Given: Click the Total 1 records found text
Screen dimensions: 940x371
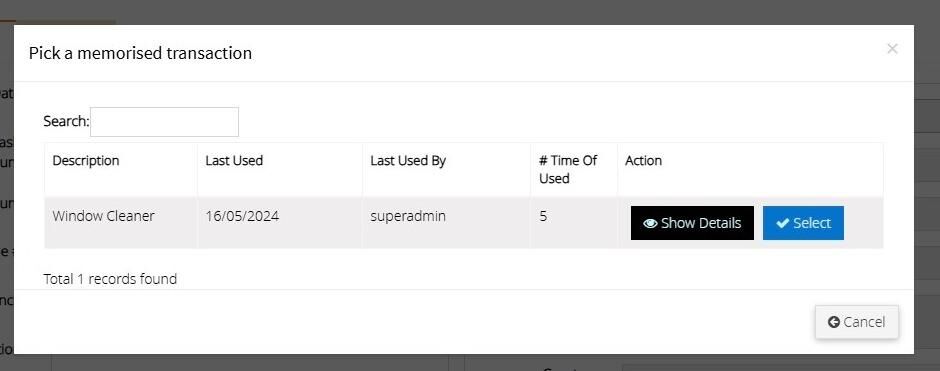Looking at the screenshot, I should 110,279.
